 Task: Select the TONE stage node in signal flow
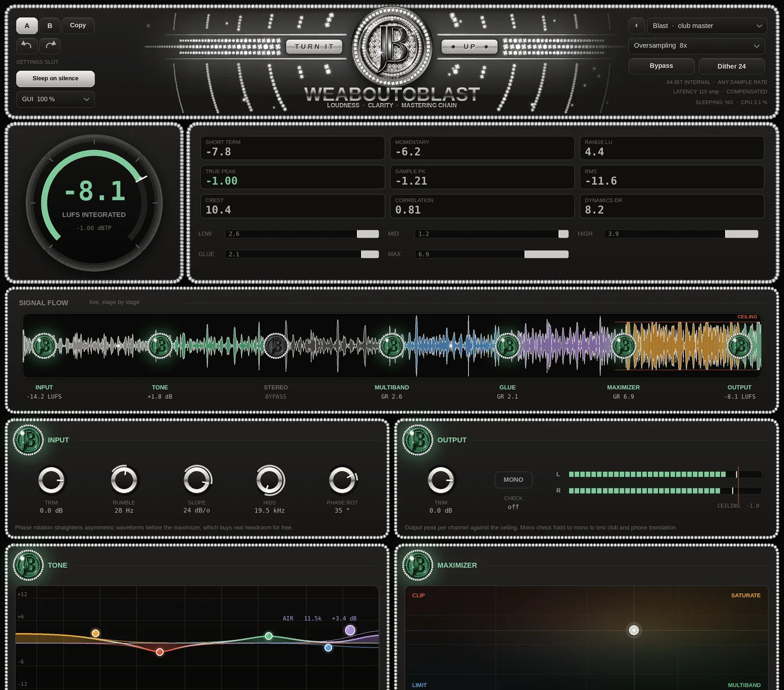pos(160,346)
